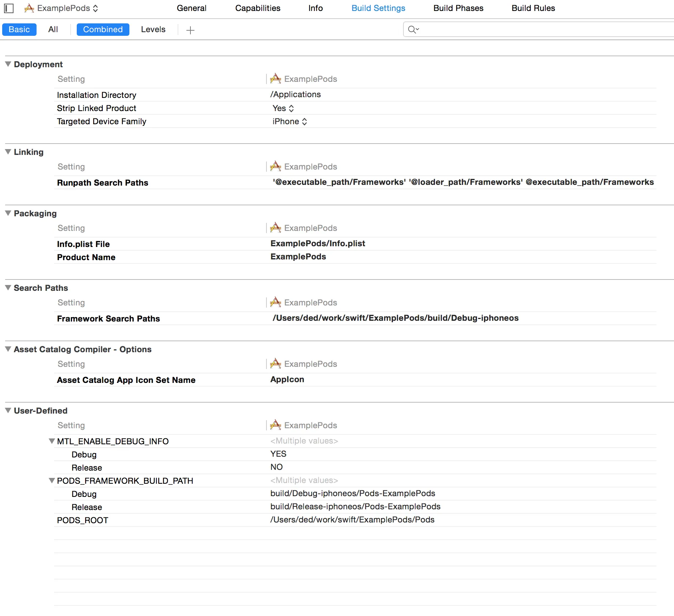Click the PODS_ROOT path value
Image resolution: width=674 pixels, height=616 pixels.
[x=352, y=520]
